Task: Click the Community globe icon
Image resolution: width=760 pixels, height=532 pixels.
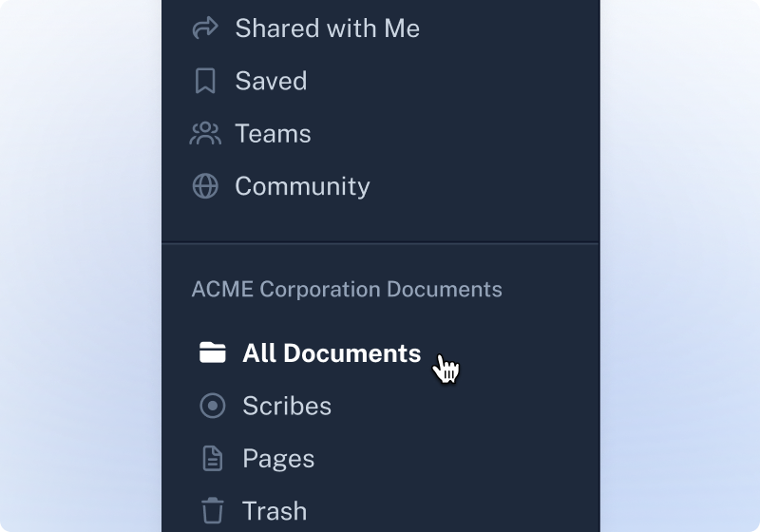Action: point(205,186)
